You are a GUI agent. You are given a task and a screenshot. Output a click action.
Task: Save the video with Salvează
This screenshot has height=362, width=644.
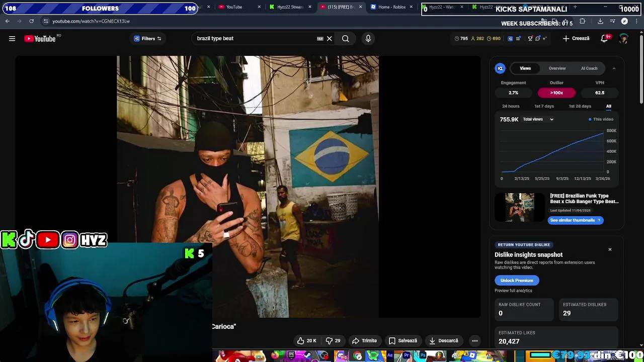pos(403,340)
